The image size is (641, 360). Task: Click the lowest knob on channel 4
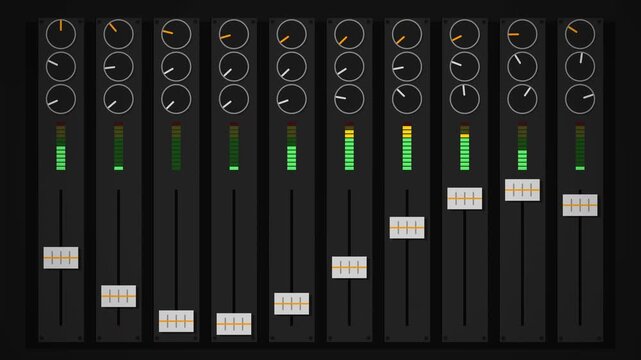234,99
